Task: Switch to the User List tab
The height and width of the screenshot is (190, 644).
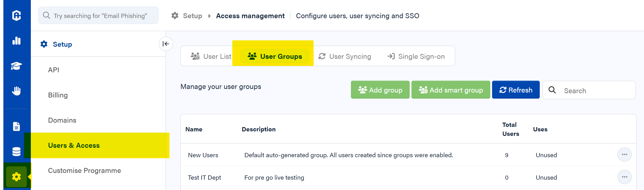Action: (x=211, y=56)
